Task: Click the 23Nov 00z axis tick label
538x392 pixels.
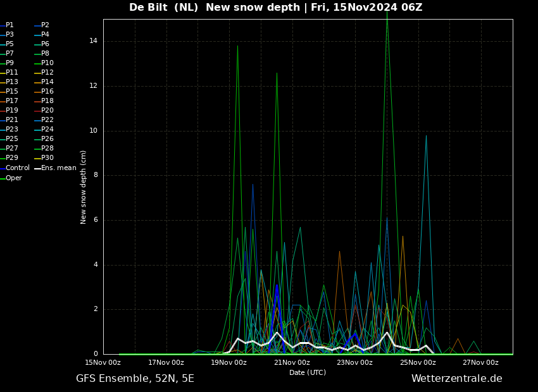Action: click(354, 362)
